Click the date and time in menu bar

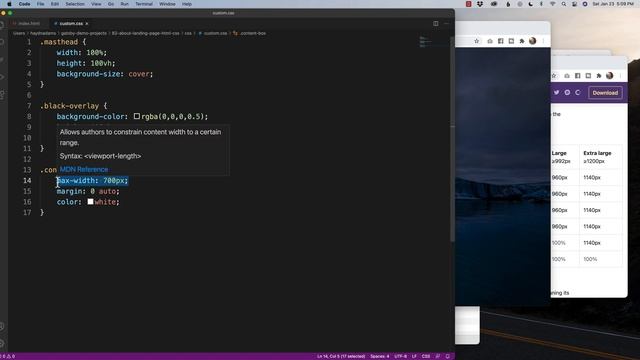point(613,4)
